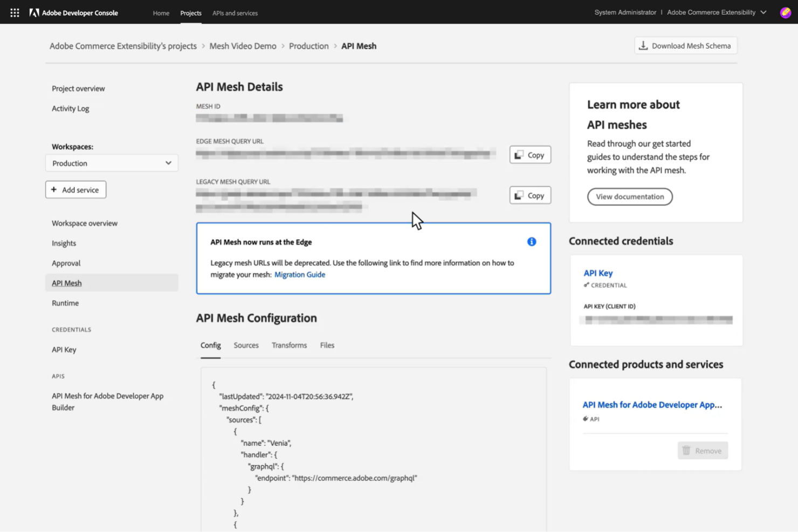The image size is (798, 532).
Task: Select Runtime in the workspace sidebar
Action: click(65, 303)
